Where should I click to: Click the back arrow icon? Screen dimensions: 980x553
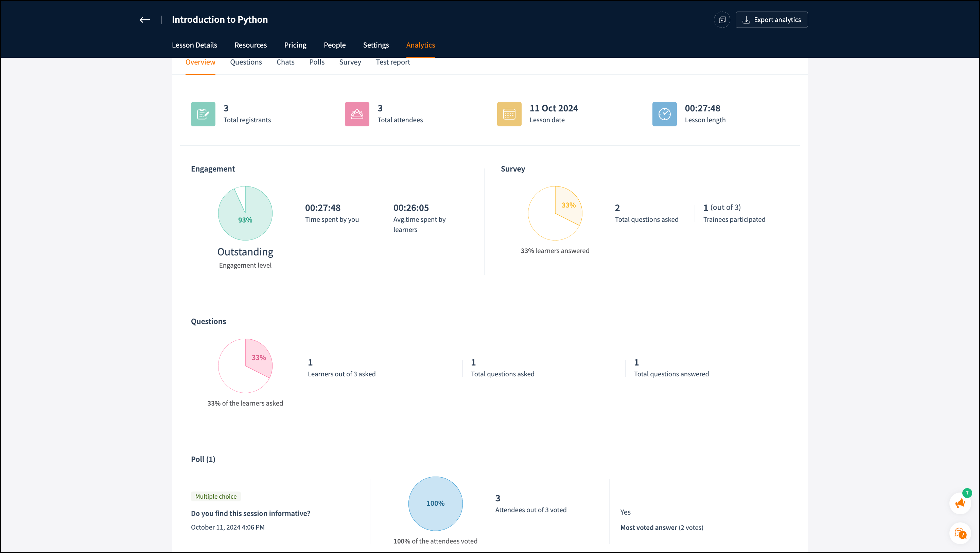(x=144, y=20)
